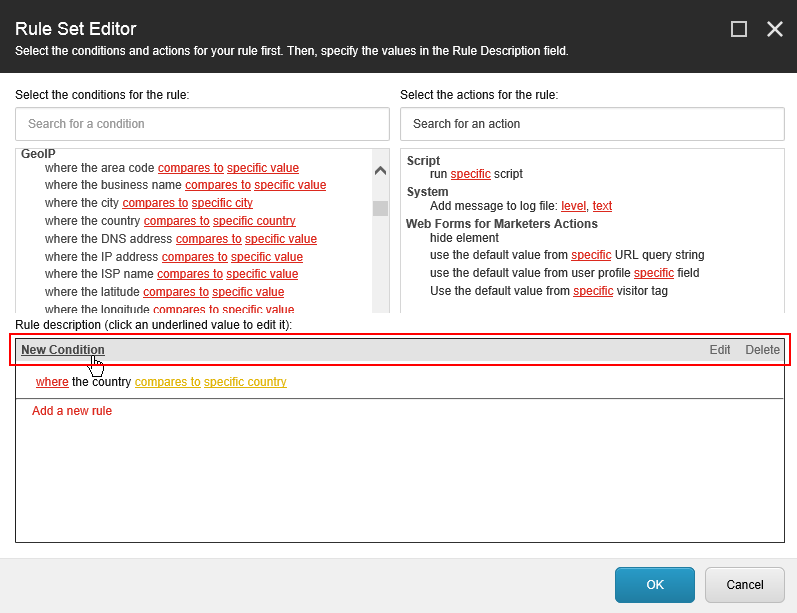Close the Rule Set Editor dialog
The image size is (797, 613).
(775, 29)
